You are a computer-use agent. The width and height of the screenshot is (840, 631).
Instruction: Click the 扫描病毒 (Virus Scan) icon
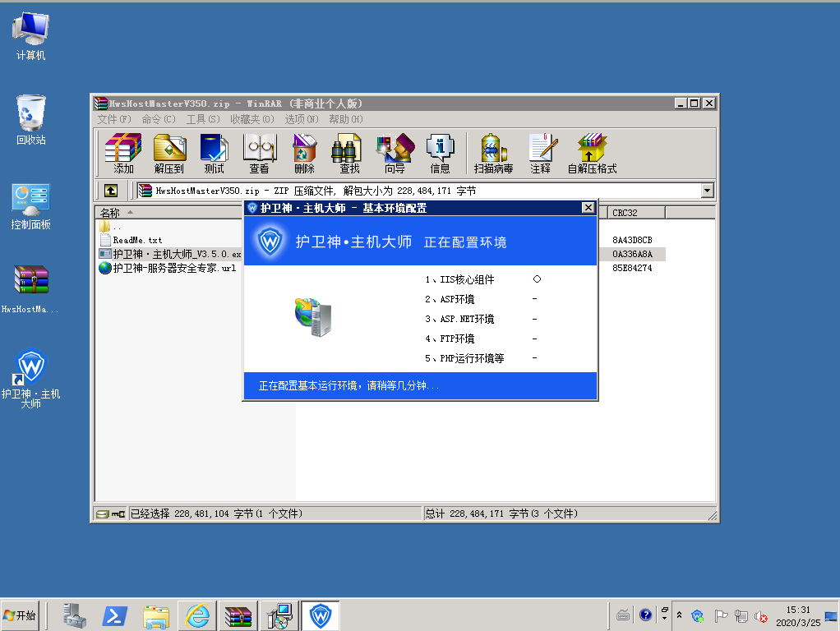click(493, 153)
